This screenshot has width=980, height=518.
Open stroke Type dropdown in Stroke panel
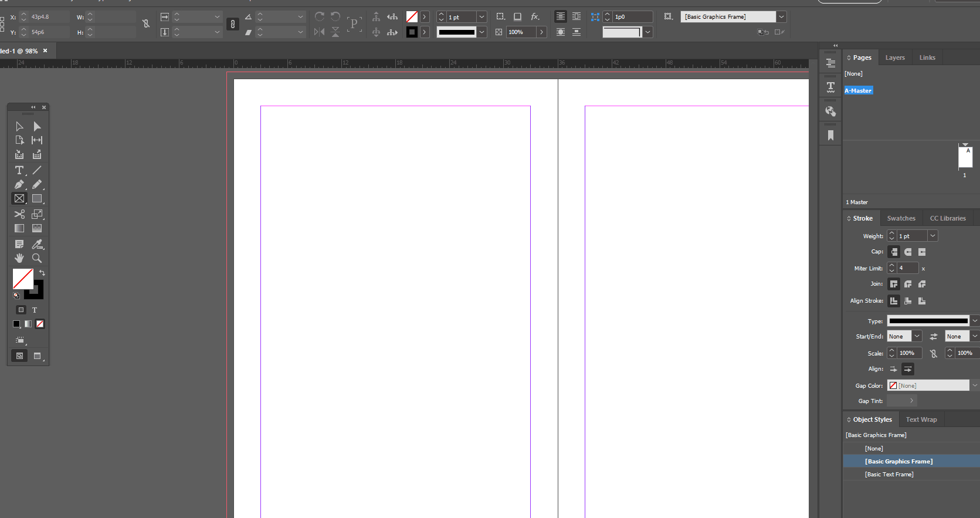[975, 321]
